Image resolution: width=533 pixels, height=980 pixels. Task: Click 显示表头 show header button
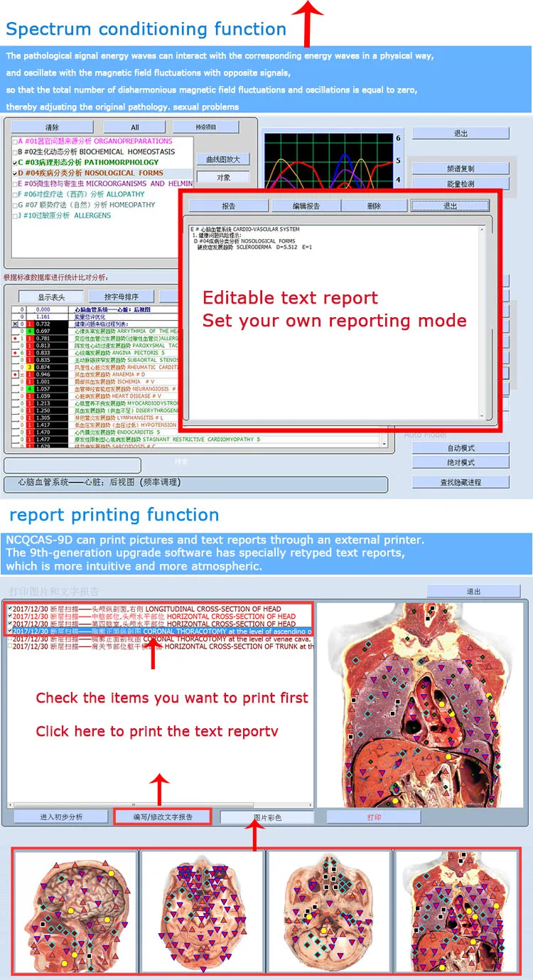point(51,297)
